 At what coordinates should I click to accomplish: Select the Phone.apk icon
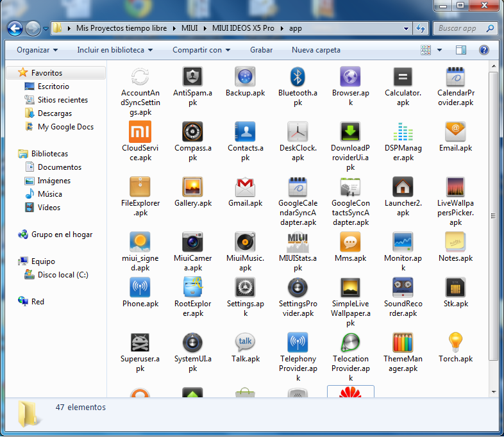[x=140, y=287]
